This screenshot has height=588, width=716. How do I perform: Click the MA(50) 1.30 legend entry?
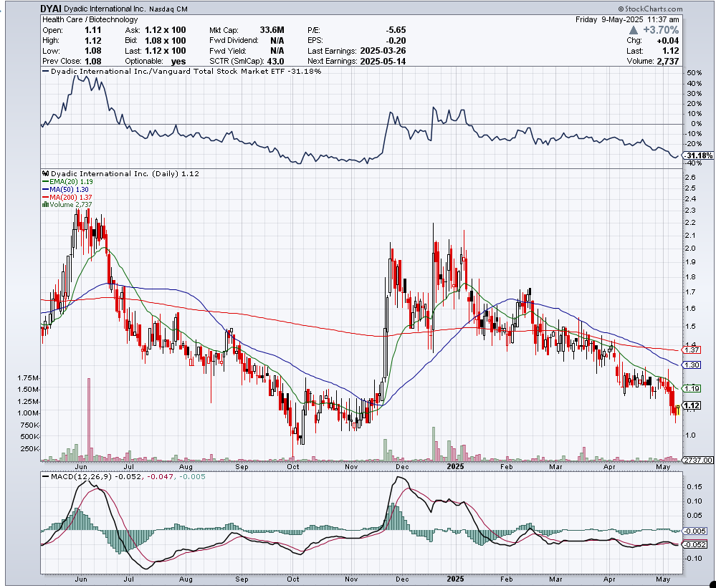click(x=65, y=189)
